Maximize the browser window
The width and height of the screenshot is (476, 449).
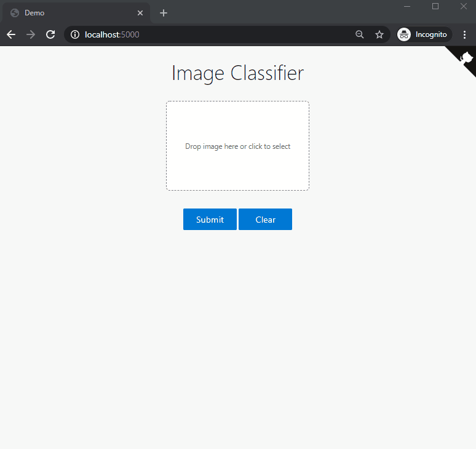coord(435,6)
